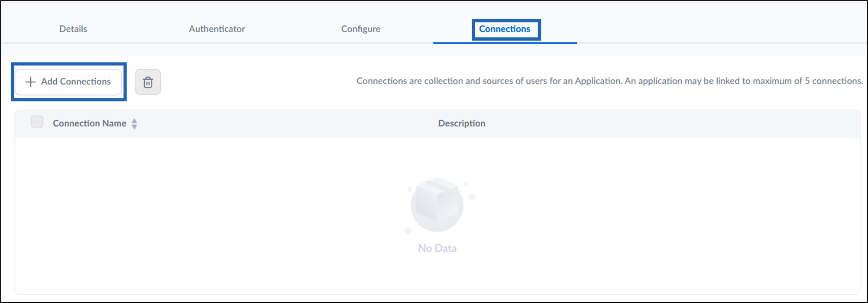The height and width of the screenshot is (303, 868).
Task: Click the connections limit description text
Action: 609,81
